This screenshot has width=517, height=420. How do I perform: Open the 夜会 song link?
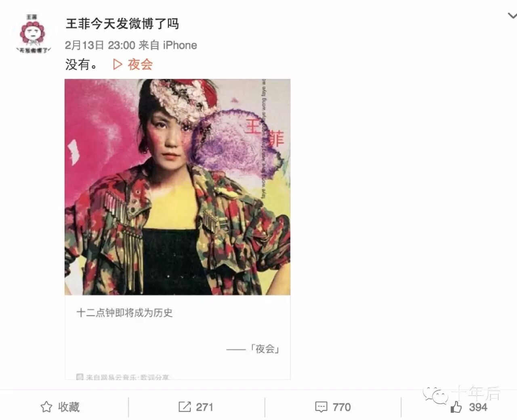click(x=140, y=65)
